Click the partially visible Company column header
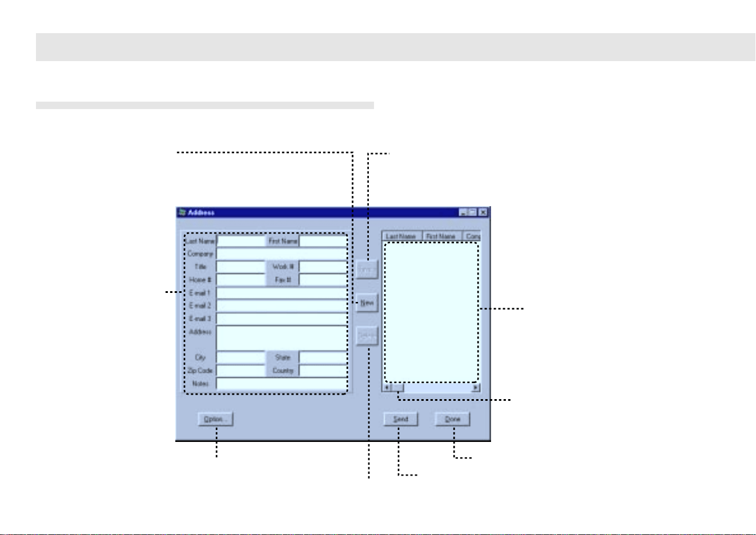The image size is (756, 535). (x=472, y=236)
